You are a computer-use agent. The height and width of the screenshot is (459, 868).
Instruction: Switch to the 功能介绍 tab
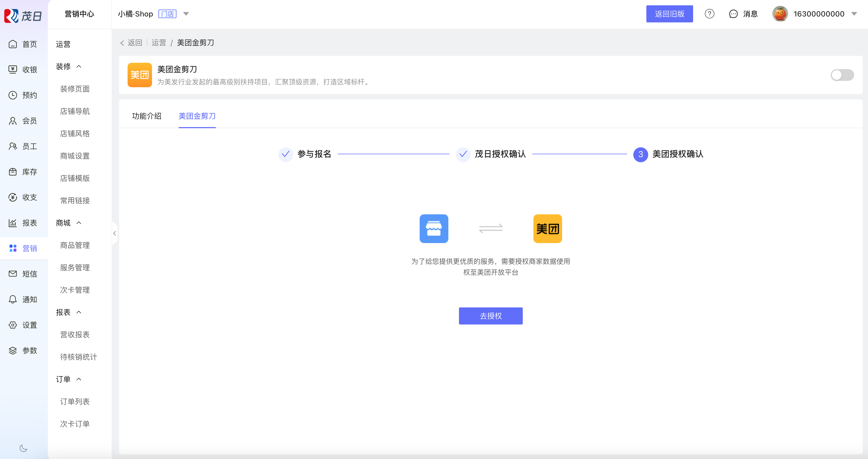[147, 116]
